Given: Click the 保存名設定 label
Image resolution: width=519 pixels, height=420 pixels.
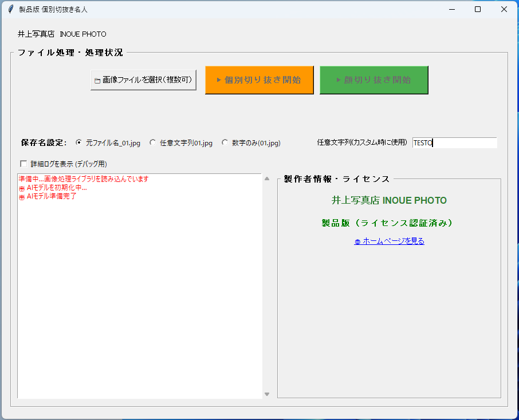Looking at the screenshot, I should (x=44, y=143).
